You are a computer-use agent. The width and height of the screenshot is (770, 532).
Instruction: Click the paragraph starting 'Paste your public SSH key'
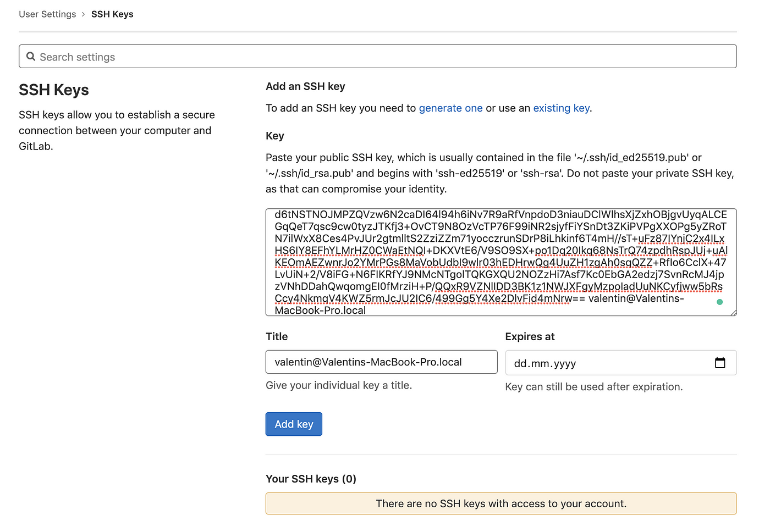click(x=500, y=173)
